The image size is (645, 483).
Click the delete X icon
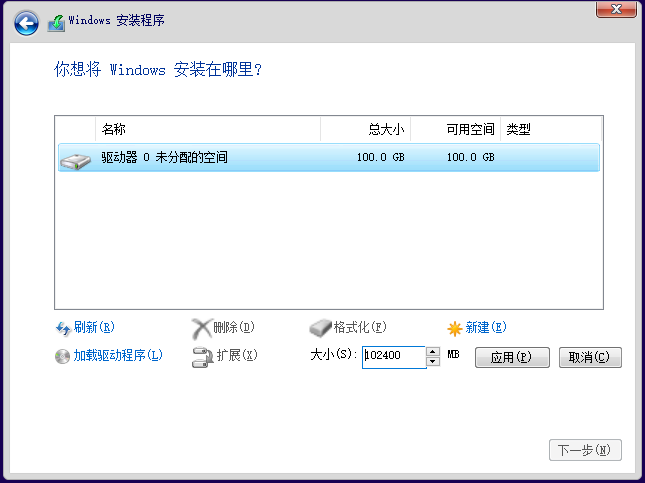coord(202,328)
